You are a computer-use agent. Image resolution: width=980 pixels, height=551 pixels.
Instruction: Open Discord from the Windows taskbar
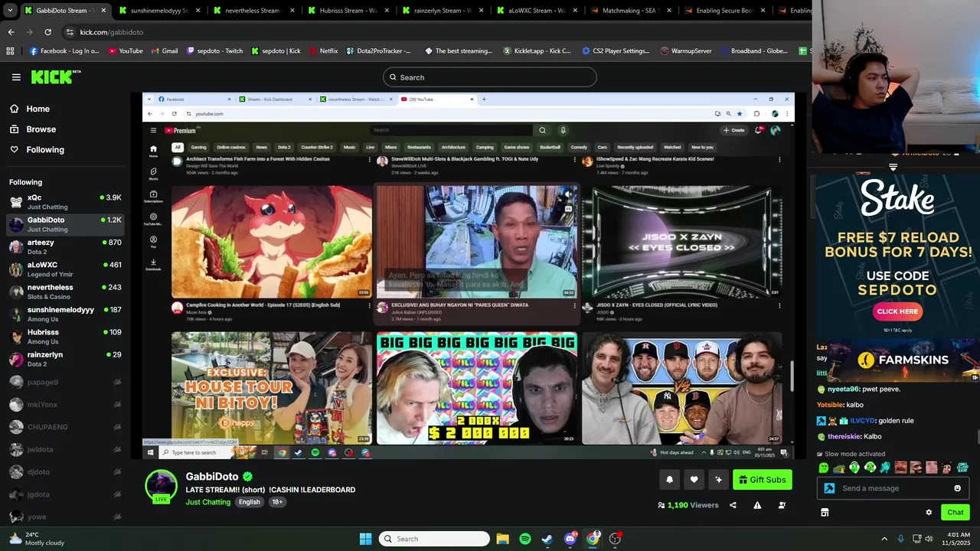pos(570,539)
